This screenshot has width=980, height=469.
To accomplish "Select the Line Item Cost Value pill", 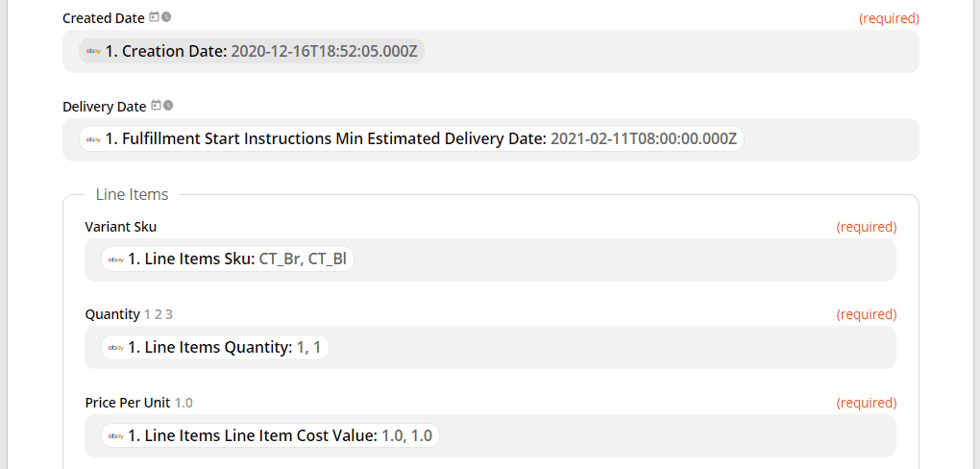I will tap(271, 436).
